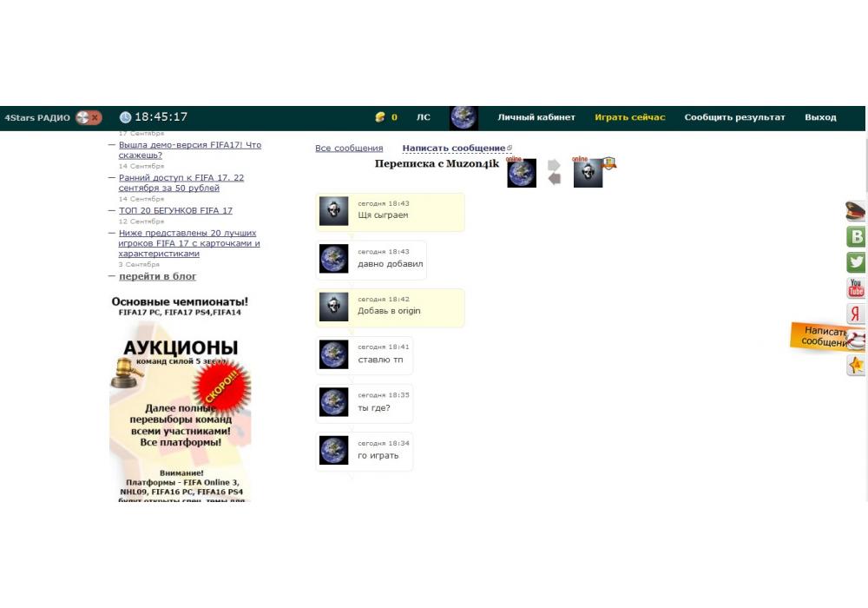This screenshot has width=868, height=608.
Task: Click the message text ты где?
Action: pyautogui.click(x=373, y=407)
